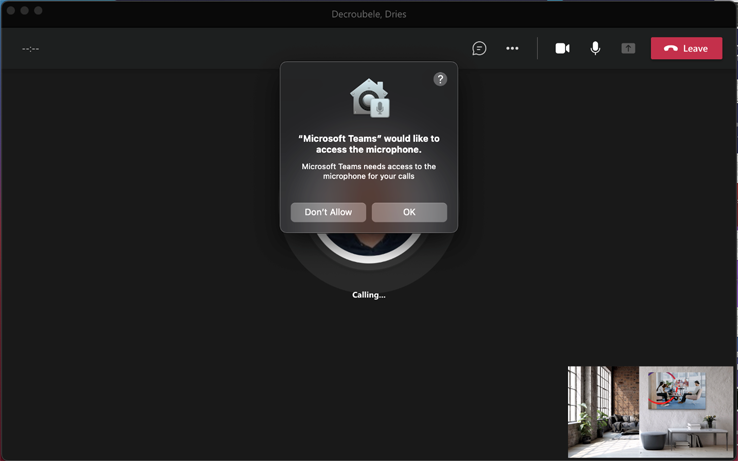Click the call duration timer
738x461 pixels.
31,49
